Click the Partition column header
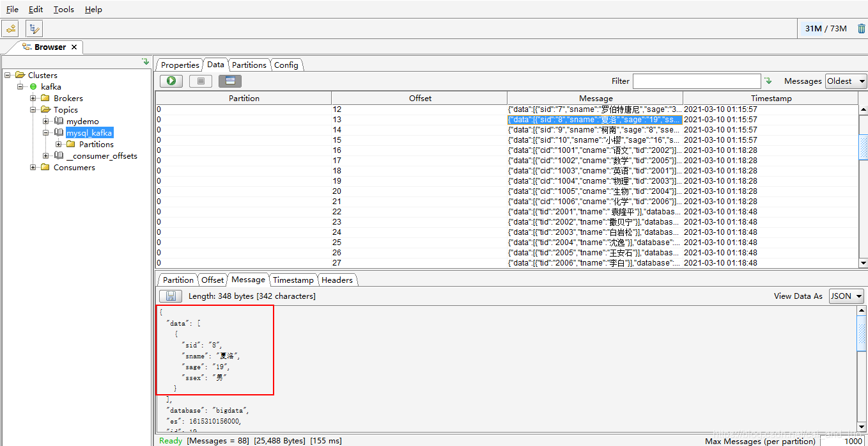 point(244,99)
